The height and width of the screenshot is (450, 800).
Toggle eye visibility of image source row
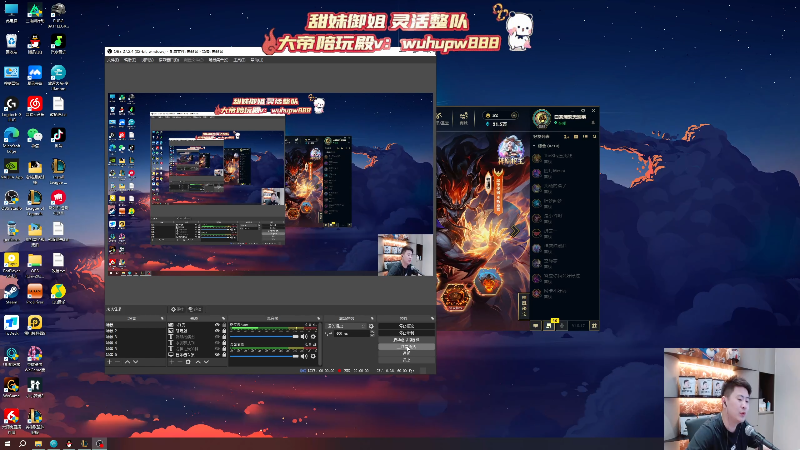click(217, 331)
